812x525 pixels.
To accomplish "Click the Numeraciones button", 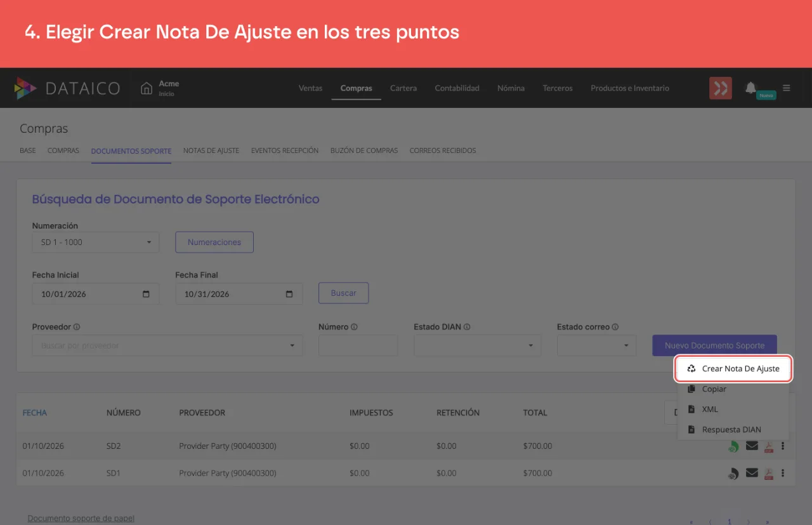I will tap(214, 242).
